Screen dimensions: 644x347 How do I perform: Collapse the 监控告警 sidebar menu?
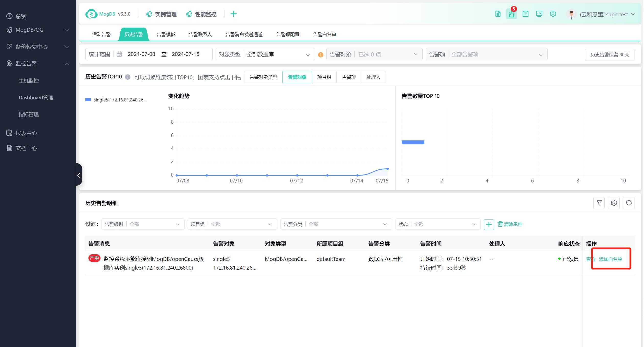click(x=38, y=63)
